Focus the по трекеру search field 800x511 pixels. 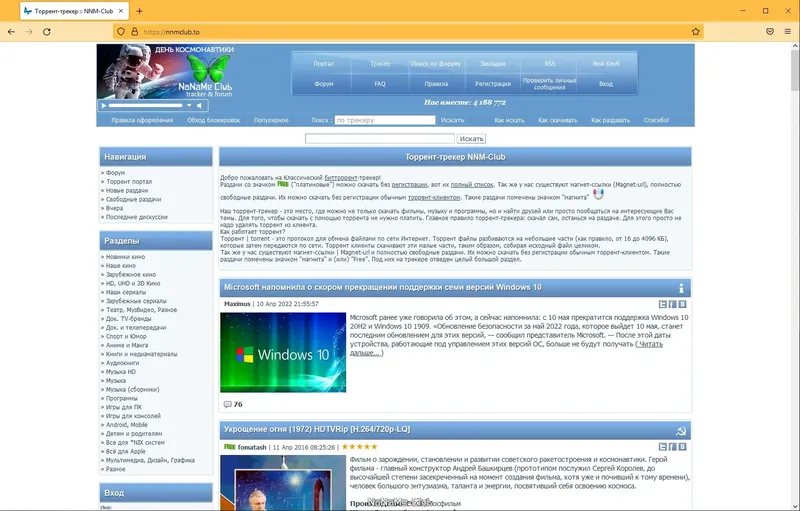[x=385, y=120]
